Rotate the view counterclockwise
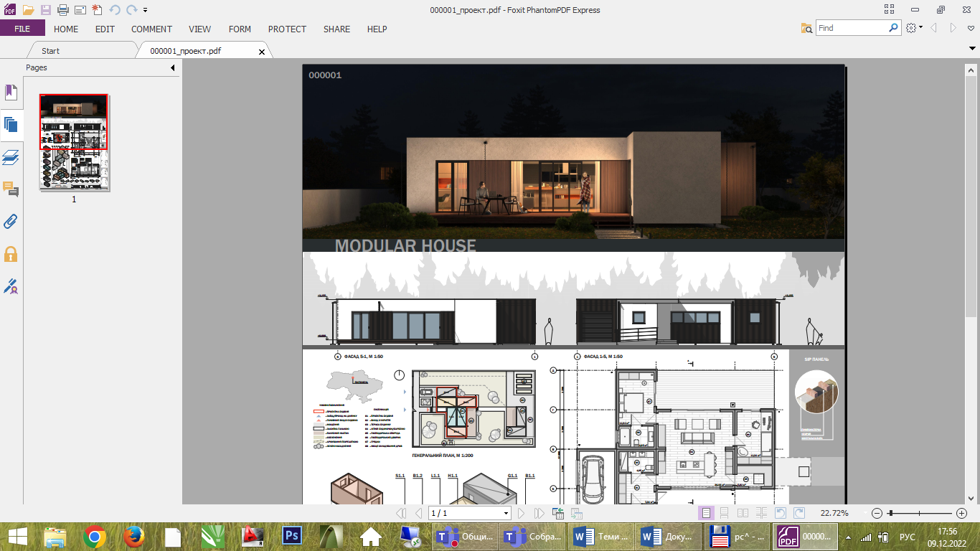Image resolution: width=980 pixels, height=551 pixels. [781, 513]
